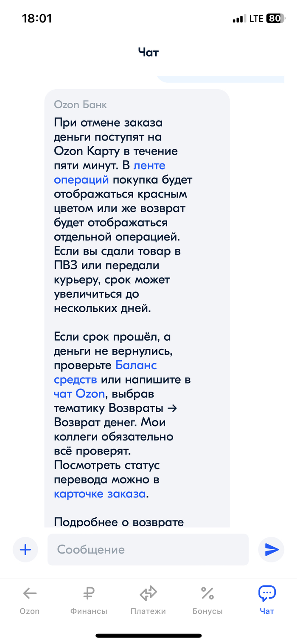Screen dimensions: 297x644
Task: Tap the cellular signal bars icon
Action: pos(239,19)
